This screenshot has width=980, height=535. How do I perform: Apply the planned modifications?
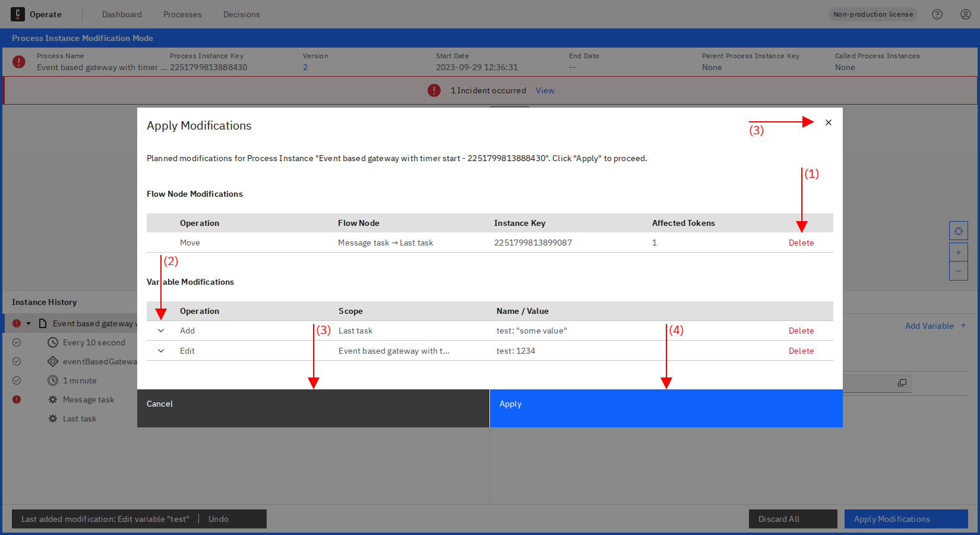(666, 408)
